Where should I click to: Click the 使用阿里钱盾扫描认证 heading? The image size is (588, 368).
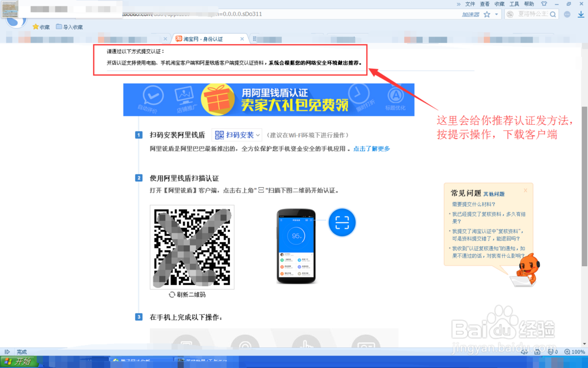[x=184, y=178]
